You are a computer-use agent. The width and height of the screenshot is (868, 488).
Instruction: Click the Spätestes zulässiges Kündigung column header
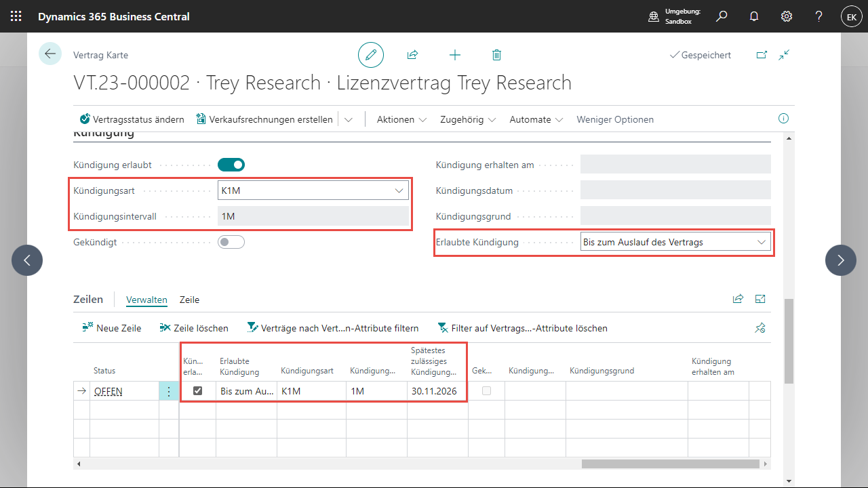434,361
